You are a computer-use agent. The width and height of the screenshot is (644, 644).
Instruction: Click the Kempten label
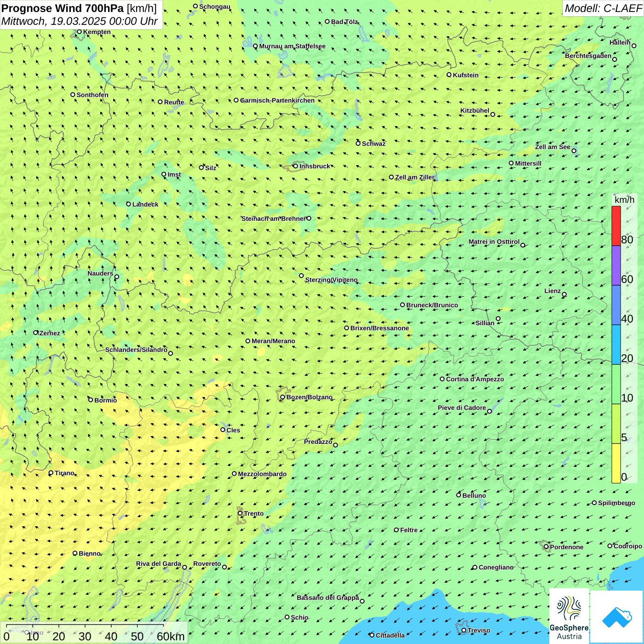[x=97, y=32]
